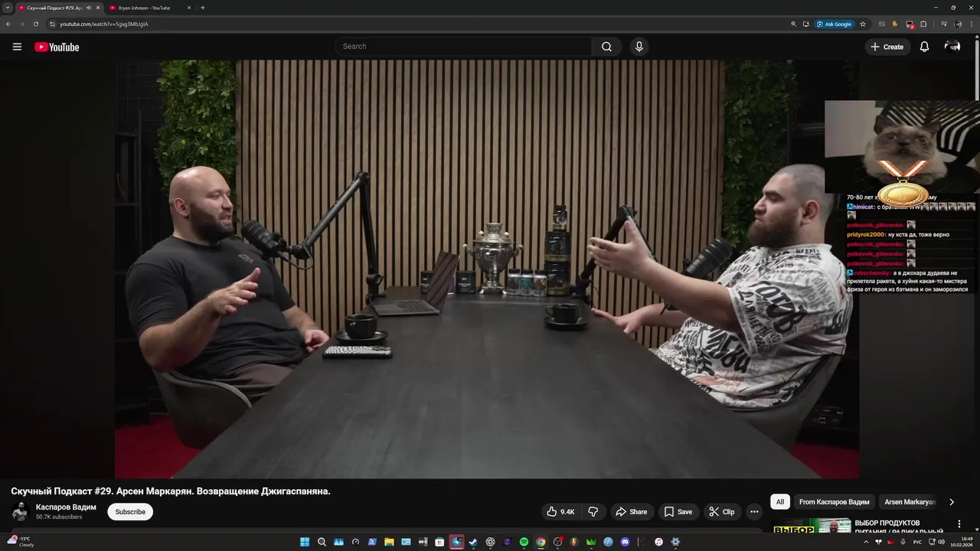Open File Explorer from taskbar
980x551 pixels.
[389, 542]
